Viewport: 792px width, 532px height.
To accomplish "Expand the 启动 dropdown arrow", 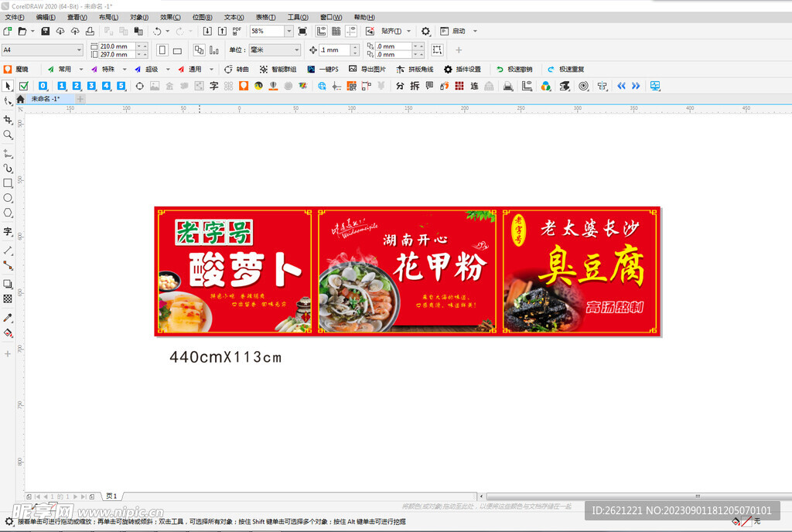I will (475, 31).
